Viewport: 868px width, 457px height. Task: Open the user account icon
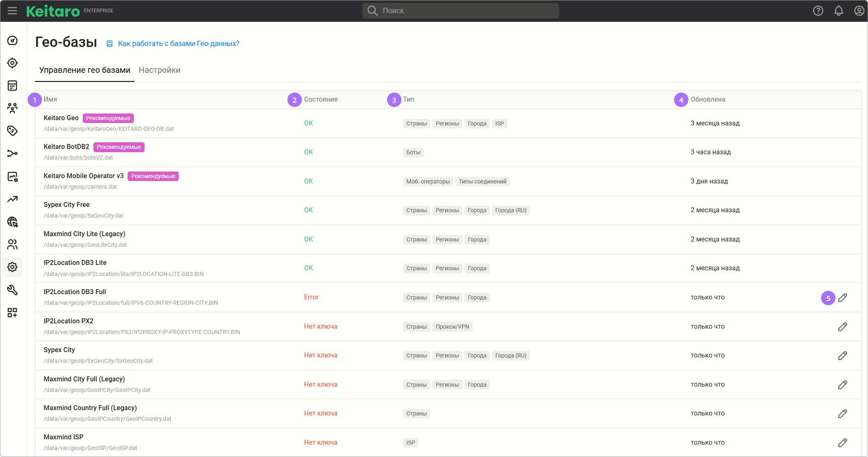click(859, 11)
